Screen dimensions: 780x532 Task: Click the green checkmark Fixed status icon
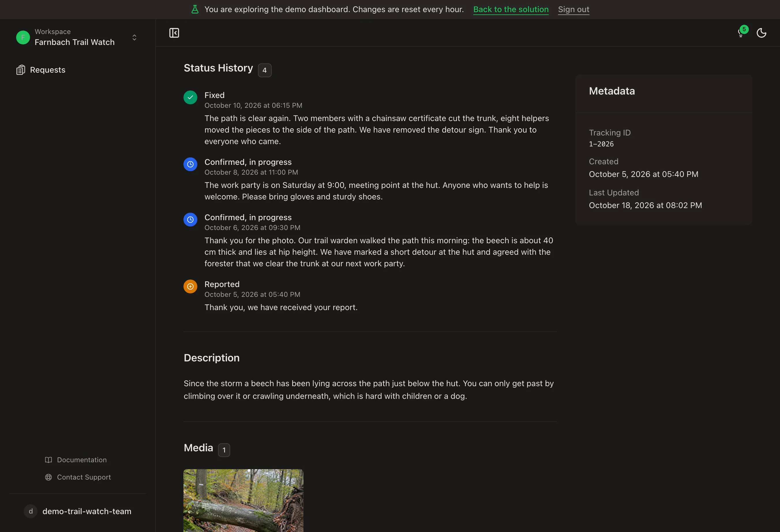tap(190, 97)
